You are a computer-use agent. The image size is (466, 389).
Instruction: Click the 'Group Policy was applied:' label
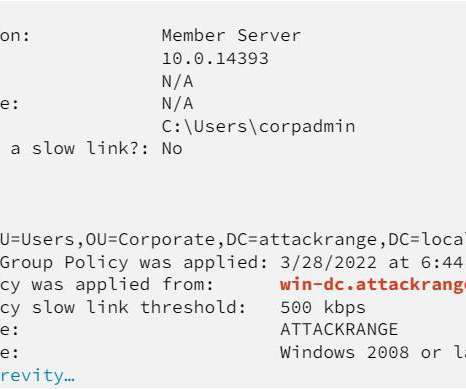click(134, 262)
